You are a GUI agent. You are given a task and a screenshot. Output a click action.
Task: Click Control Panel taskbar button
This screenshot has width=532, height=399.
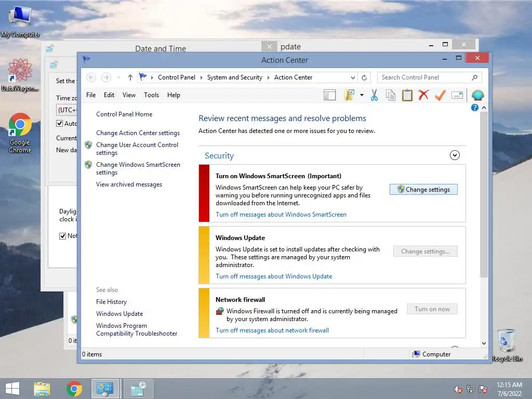click(x=105, y=389)
